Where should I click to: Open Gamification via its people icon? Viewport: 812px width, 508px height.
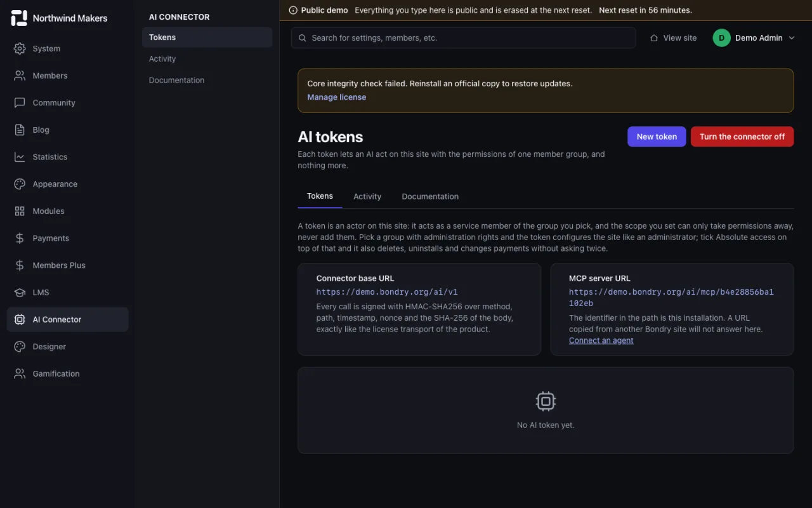click(20, 373)
